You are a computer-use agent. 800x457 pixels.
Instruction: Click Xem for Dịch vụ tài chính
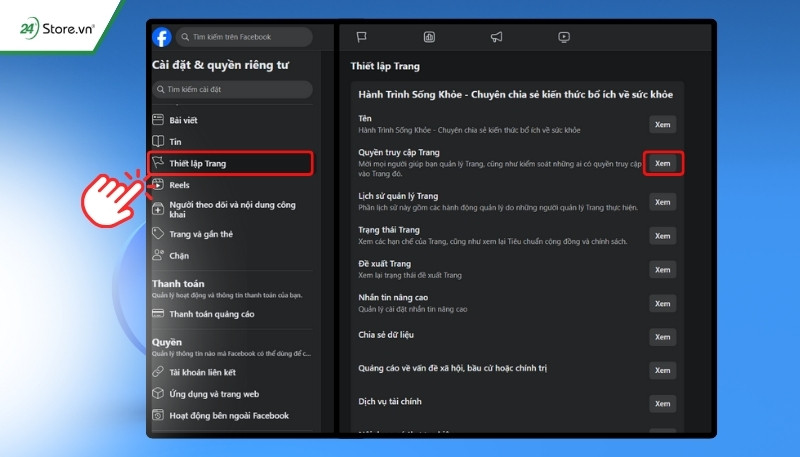[x=662, y=403]
